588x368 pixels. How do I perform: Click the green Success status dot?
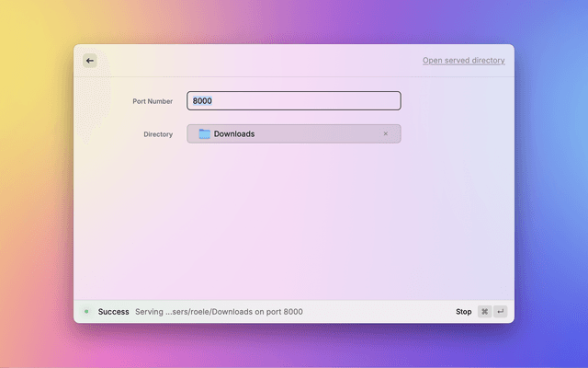click(86, 312)
